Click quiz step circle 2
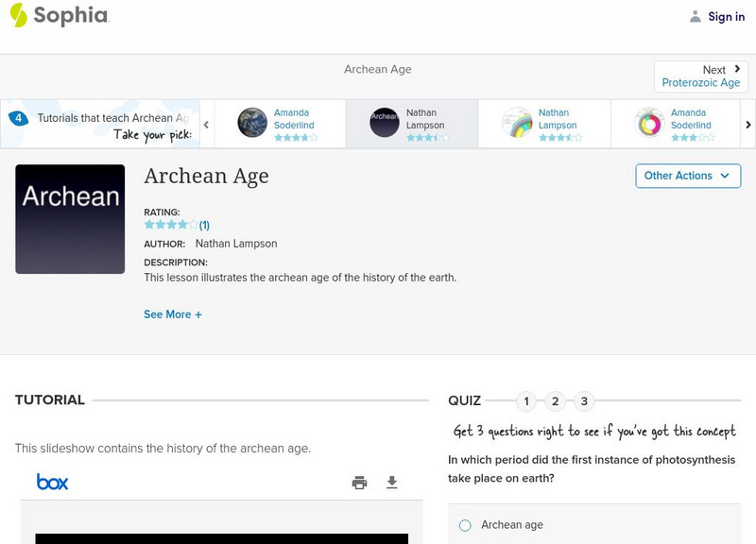This screenshot has width=756, height=544. click(x=556, y=401)
